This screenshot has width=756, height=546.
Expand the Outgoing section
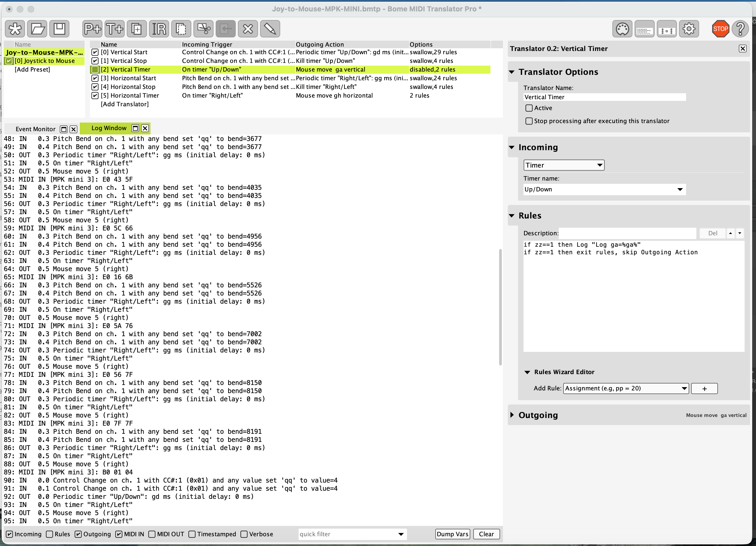pos(512,415)
